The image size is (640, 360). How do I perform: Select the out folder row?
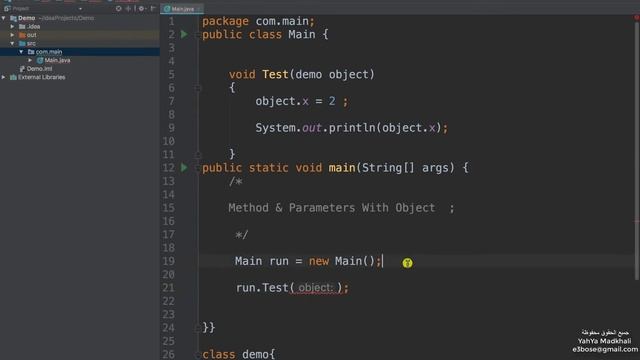coord(80,35)
